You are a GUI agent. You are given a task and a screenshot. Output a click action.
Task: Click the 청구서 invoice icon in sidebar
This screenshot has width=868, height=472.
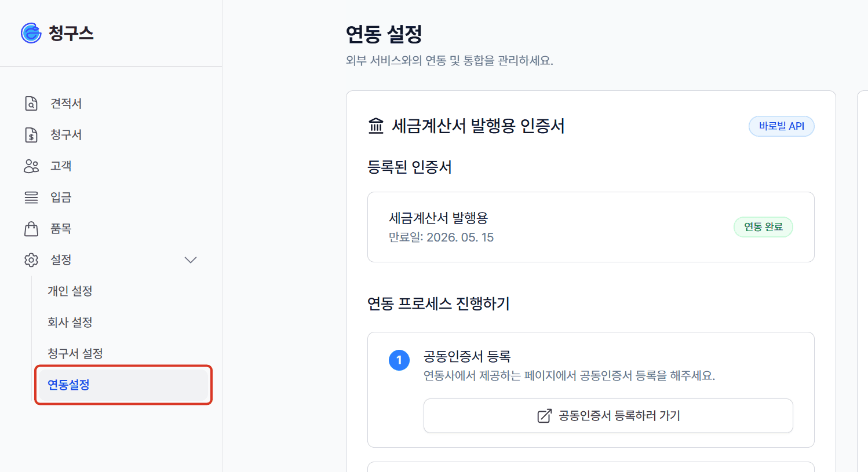pyautogui.click(x=31, y=135)
